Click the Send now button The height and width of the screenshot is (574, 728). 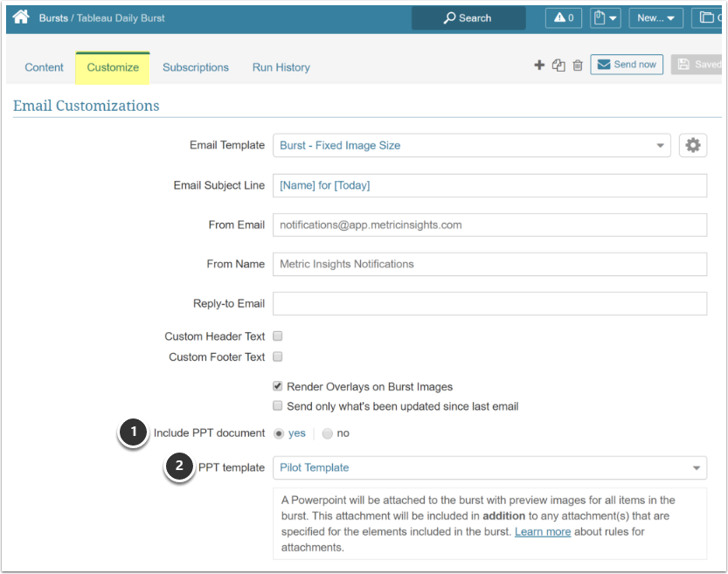tap(627, 64)
